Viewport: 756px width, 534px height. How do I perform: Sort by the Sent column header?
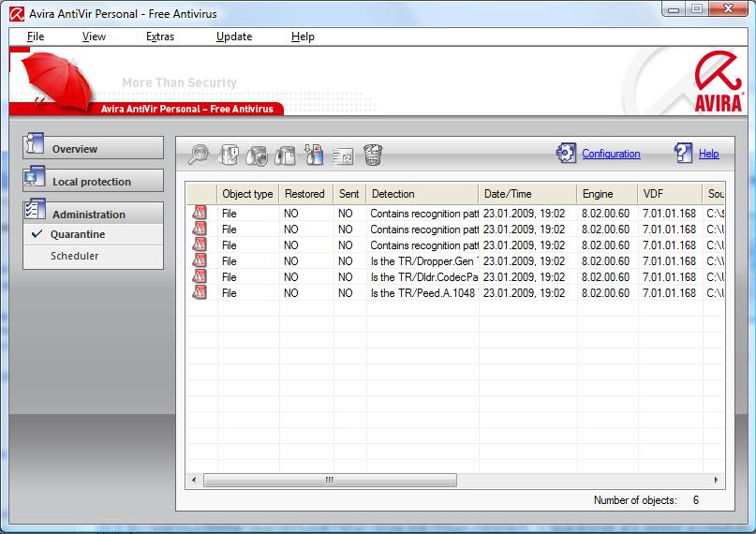349,194
